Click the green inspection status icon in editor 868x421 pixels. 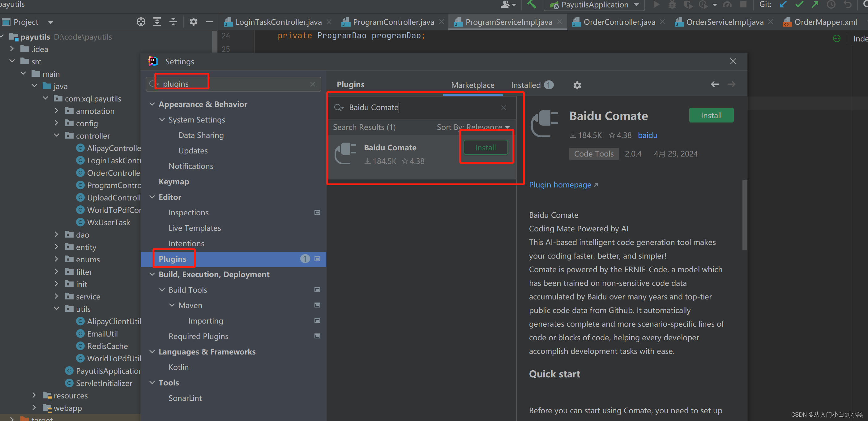(837, 38)
